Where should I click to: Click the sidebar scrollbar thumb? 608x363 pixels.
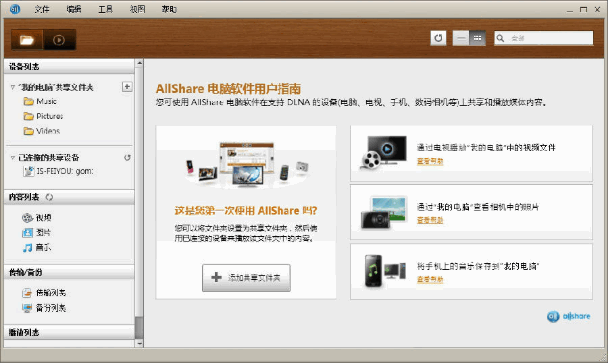pos(139,327)
